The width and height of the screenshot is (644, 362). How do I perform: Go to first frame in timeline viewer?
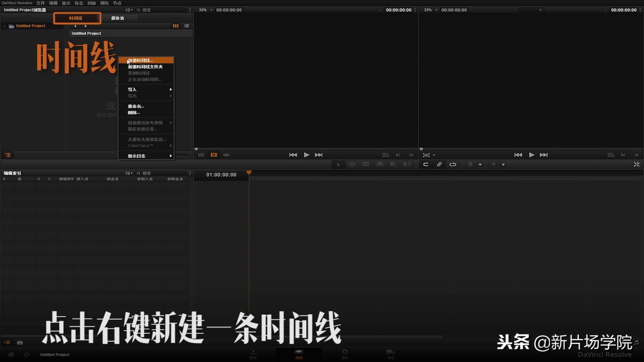(x=518, y=155)
